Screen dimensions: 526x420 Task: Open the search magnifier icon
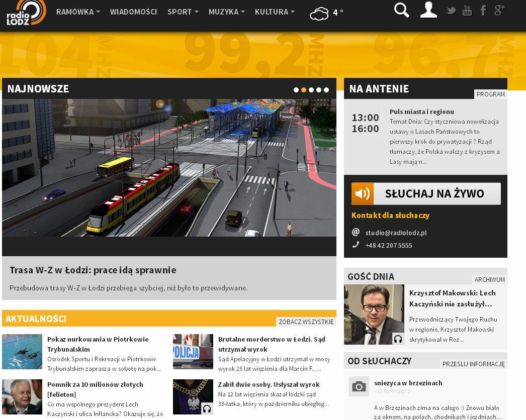point(401,11)
